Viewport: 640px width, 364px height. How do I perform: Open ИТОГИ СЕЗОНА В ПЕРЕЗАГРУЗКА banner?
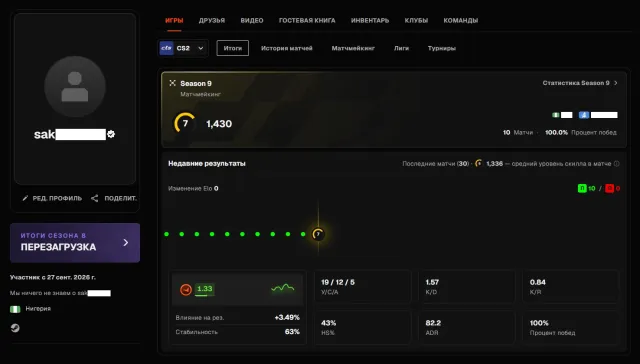(75, 242)
